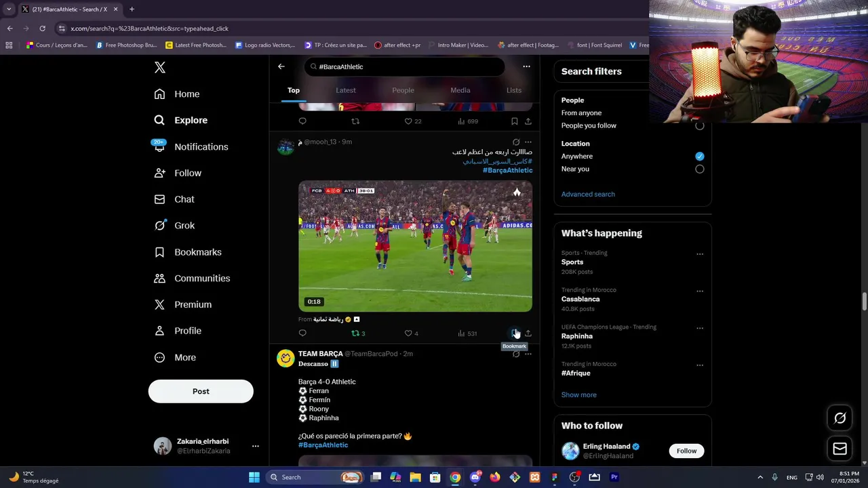868x488 pixels.
Task: Play the 0:18 match video
Action: 415,246
